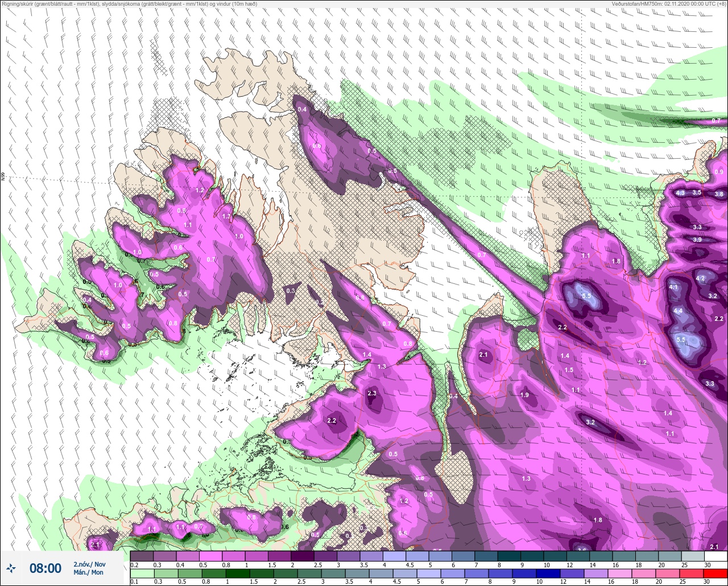This screenshot has height=586, width=728.
Task: Click the 0.9 value on the right map edge
Action: pyautogui.click(x=718, y=172)
